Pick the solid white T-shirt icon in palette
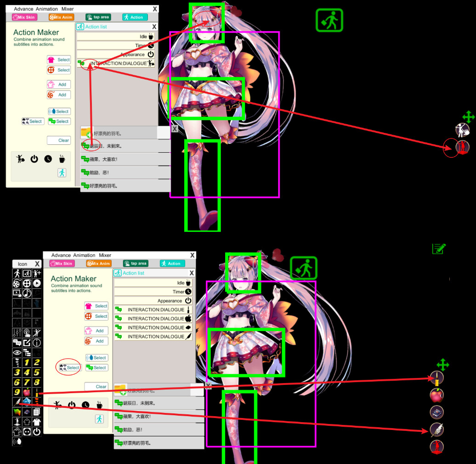The height and width of the screenshot is (464, 476). [37, 422]
